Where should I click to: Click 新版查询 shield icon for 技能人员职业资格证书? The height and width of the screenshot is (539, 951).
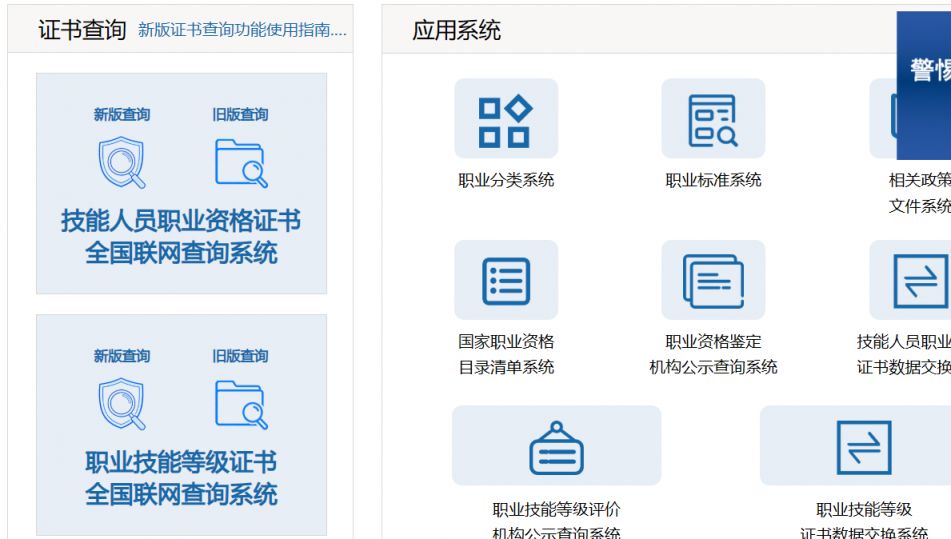coord(122,162)
